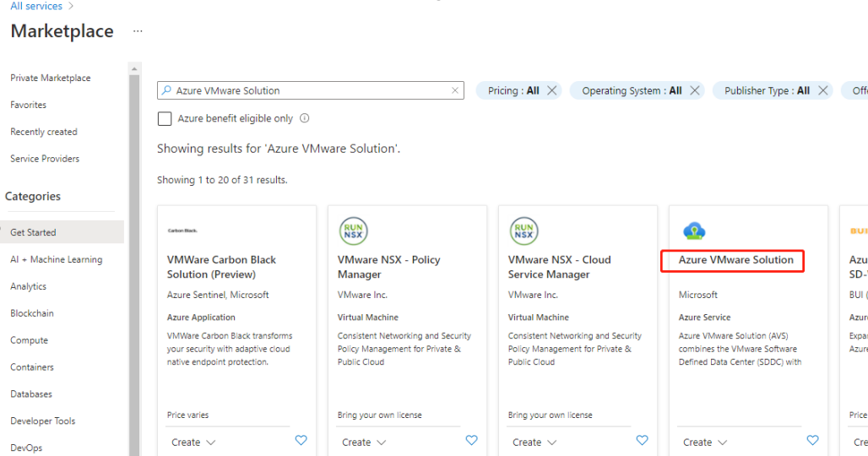Select the Compute category
Screen dimensions: 868x456
coord(29,340)
